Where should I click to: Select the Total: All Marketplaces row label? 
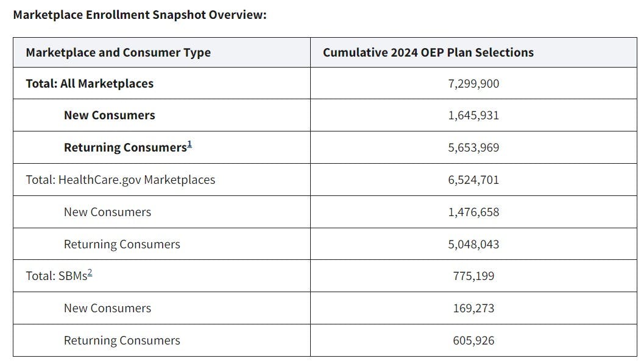coord(90,83)
